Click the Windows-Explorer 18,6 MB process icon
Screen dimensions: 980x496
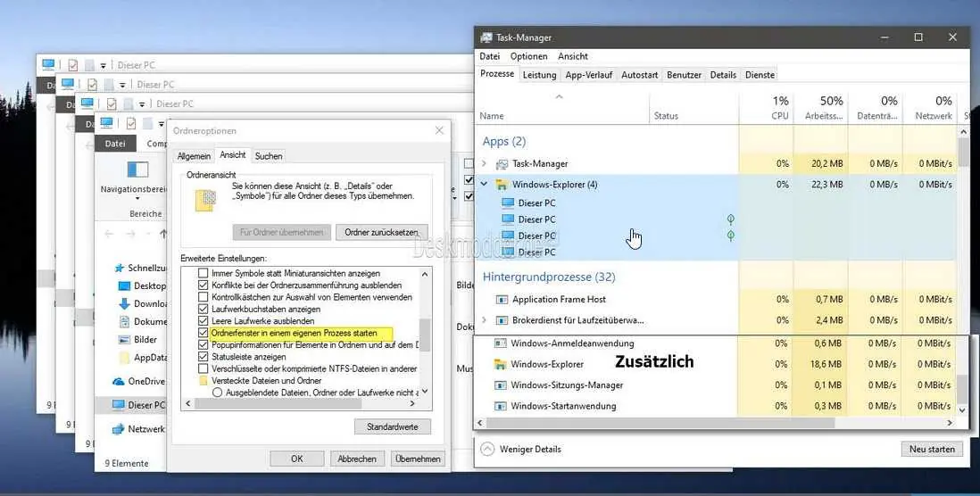(500, 364)
